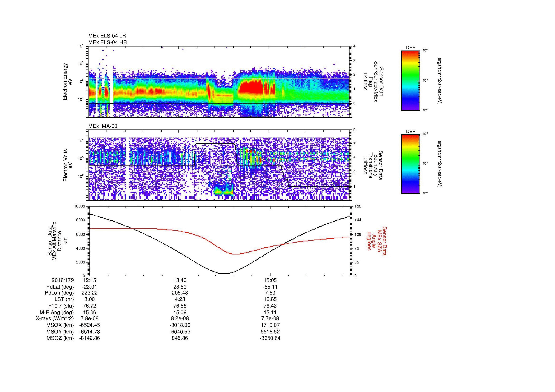Click the lower IMA DEF color bar

(x=410, y=164)
